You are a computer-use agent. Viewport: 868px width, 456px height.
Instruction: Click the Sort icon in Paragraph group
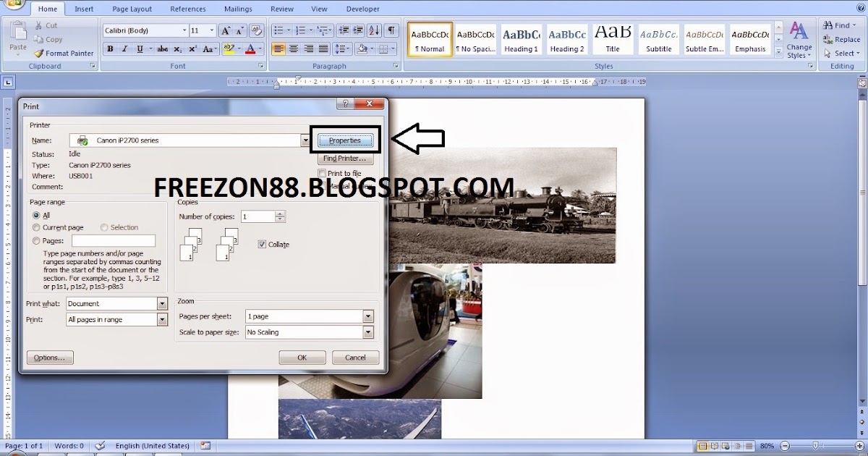click(x=374, y=30)
